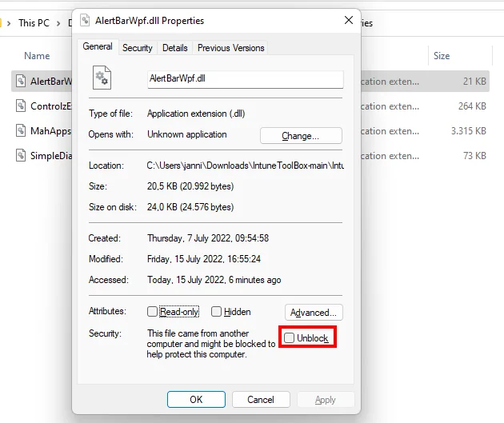Viewport: 504px width, 423px height.
Task: Click the MahApps file icon in Explorer list
Action: [21, 130]
